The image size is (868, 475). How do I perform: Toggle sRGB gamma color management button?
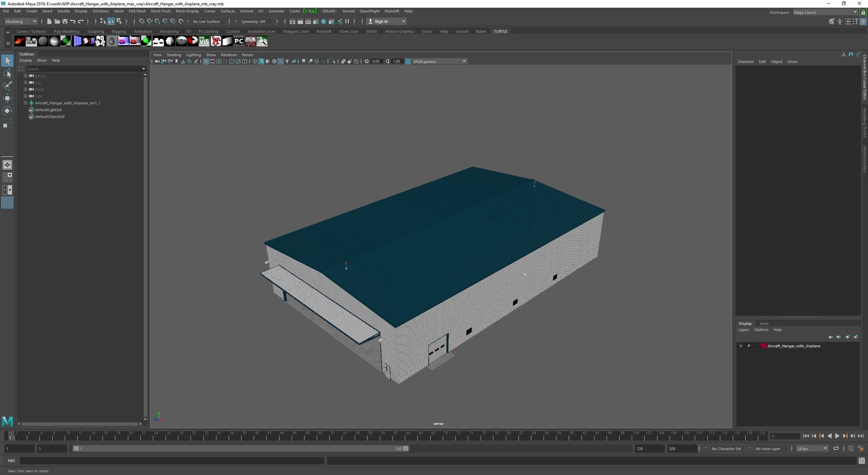click(x=408, y=62)
